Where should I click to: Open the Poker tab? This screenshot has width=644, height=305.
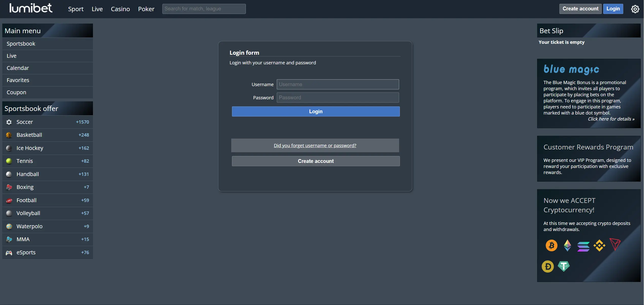point(146,9)
